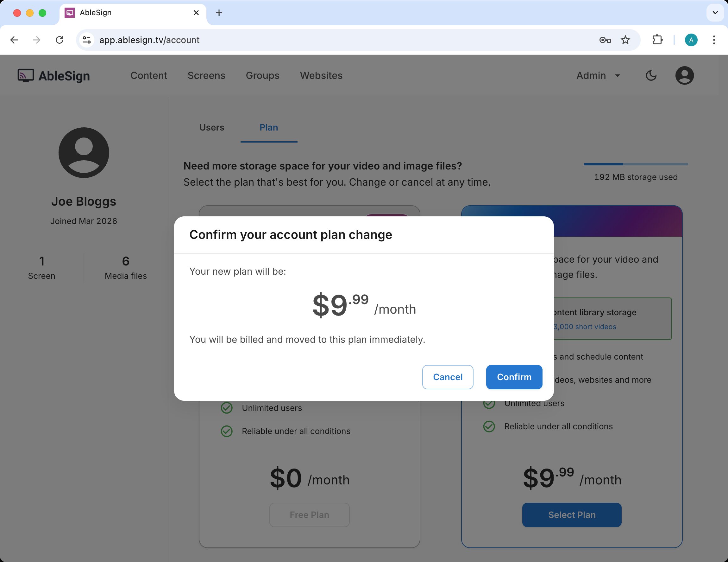728x562 pixels.
Task: Open a new browser tab
Action: 219,13
